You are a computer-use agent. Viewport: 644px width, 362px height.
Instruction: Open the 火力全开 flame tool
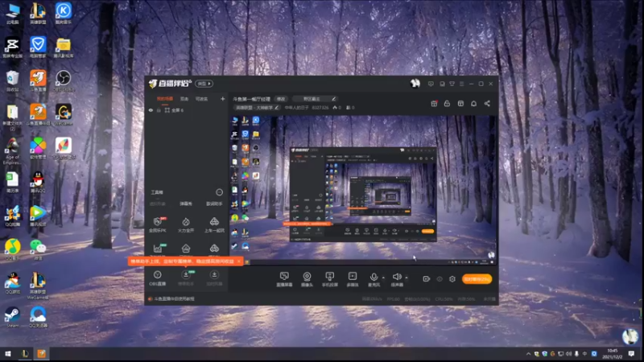pos(186,225)
